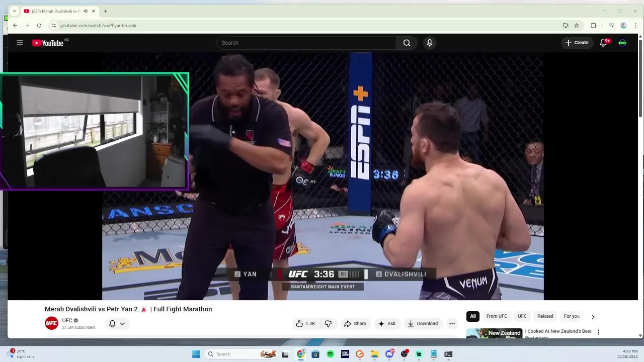Click the 21.5M subscribers text
The width and height of the screenshot is (644, 362).
tap(78, 327)
